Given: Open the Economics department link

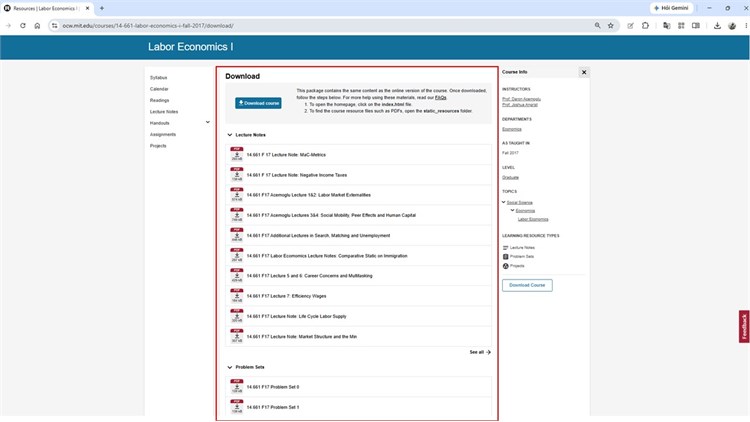Looking at the screenshot, I should (x=512, y=129).
